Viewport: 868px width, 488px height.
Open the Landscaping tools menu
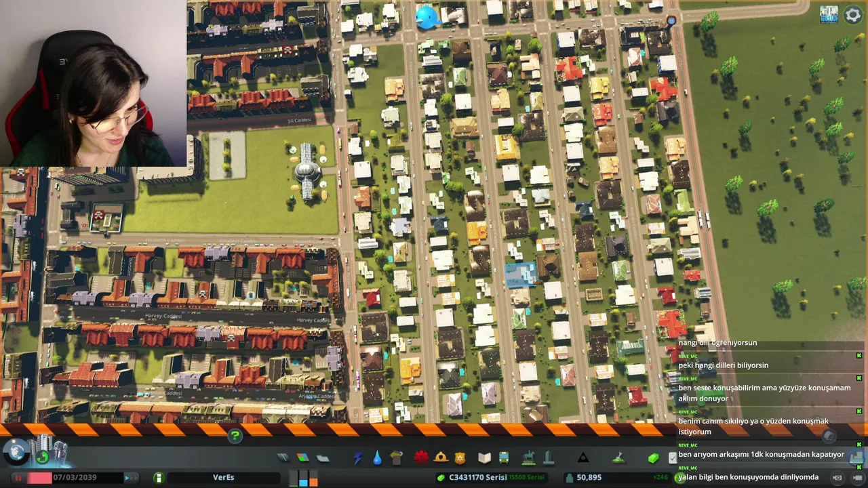point(618,458)
